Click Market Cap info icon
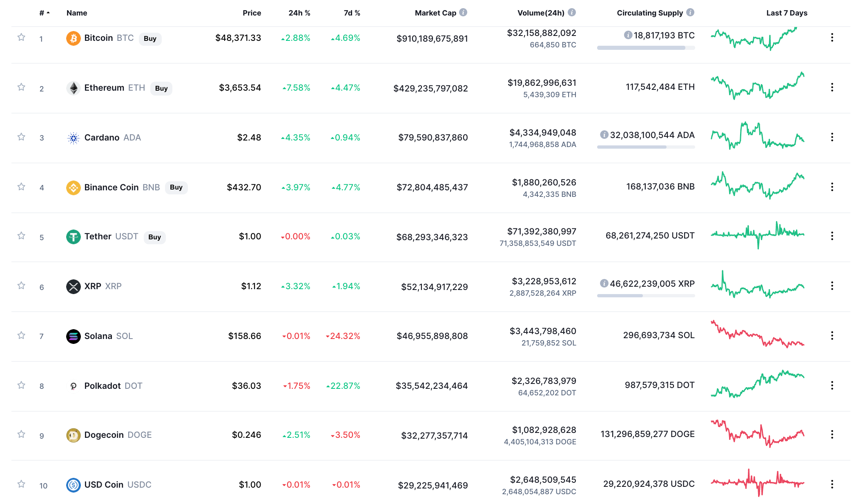The width and height of the screenshot is (852, 504). pos(463,13)
